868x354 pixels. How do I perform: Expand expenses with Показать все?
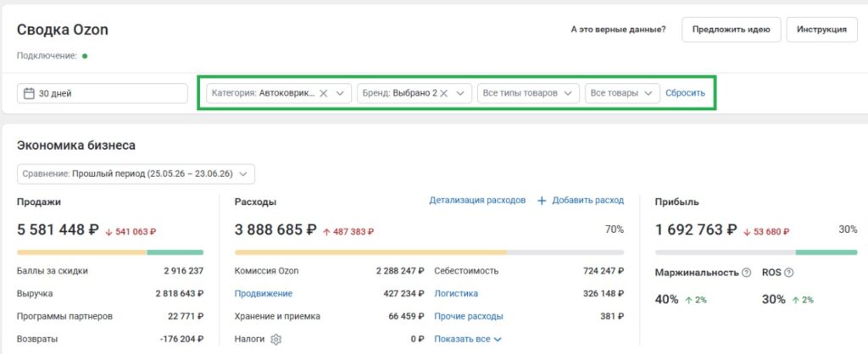coord(468,339)
